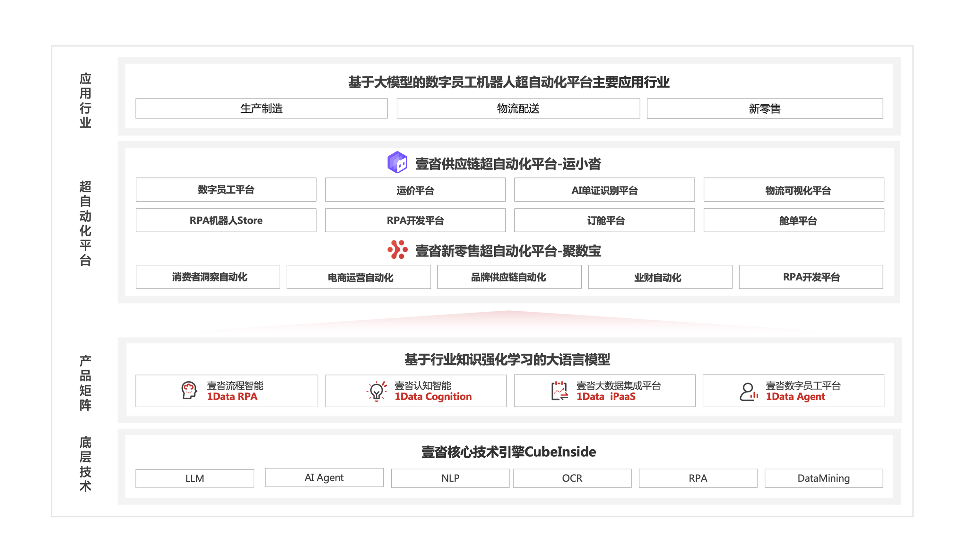Click the purple cube 运小沓 logo icon
Screen dimensions: 963x560
point(397,162)
